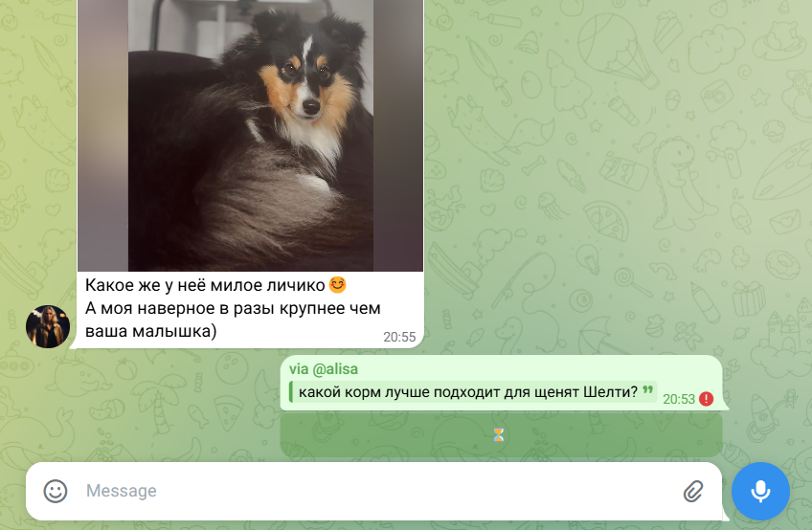This screenshot has width=812, height=530.
Task: Start voice recording with microphone button
Action: 760,491
